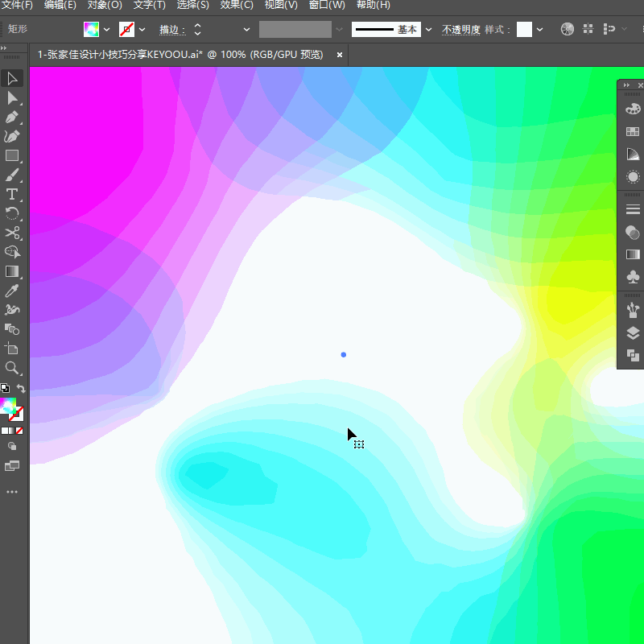Open the 帮助(H) menu
The width and height of the screenshot is (644, 644).
coord(373,5)
